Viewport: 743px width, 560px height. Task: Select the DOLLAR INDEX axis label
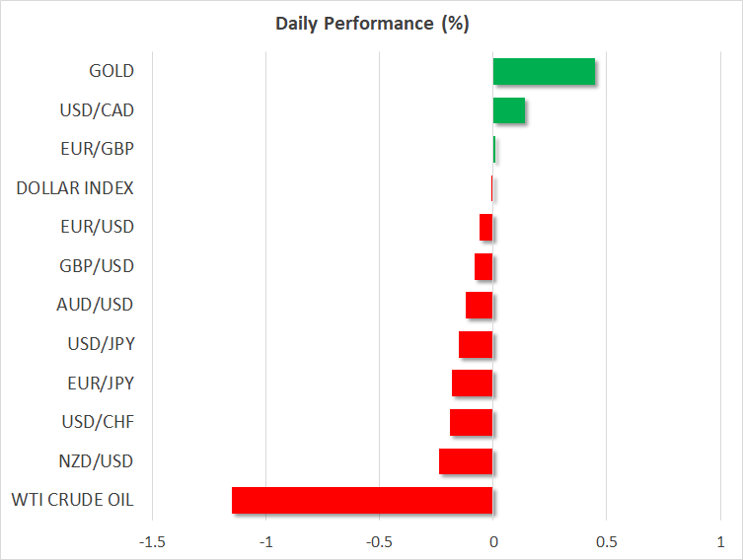pyautogui.click(x=75, y=188)
